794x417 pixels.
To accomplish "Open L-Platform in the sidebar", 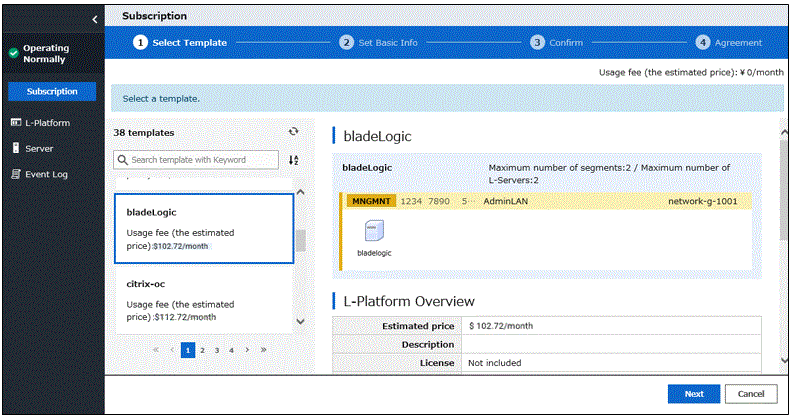I will click(x=41, y=123).
